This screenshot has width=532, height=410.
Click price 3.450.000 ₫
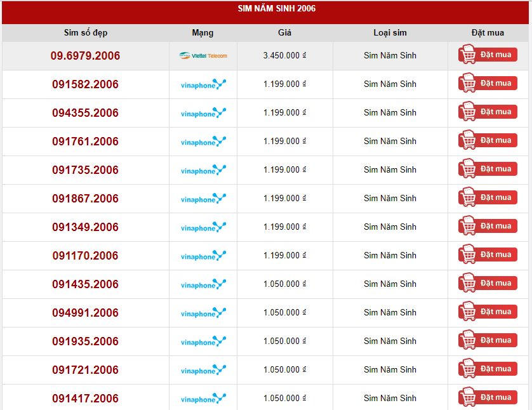point(284,55)
